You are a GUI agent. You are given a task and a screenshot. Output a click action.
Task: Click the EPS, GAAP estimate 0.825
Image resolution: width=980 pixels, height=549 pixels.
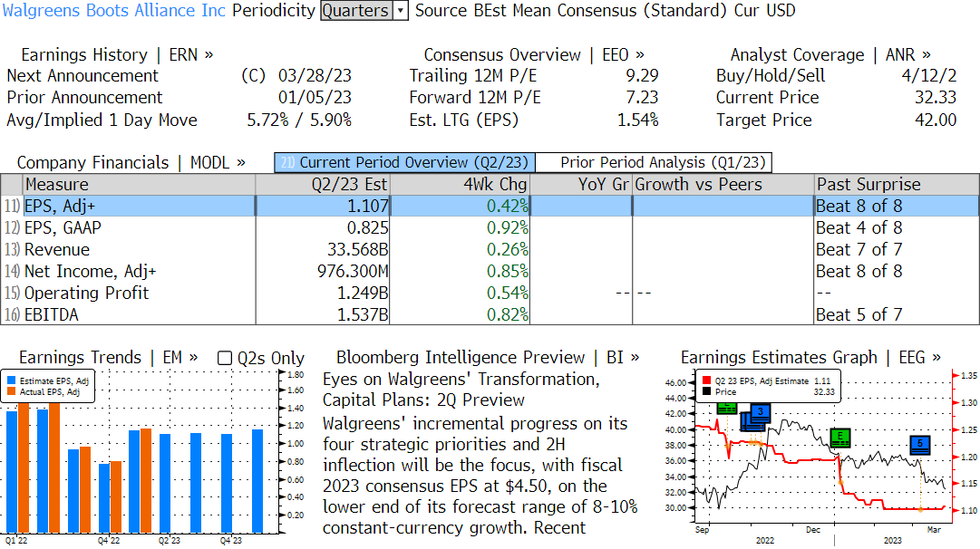pos(368,228)
